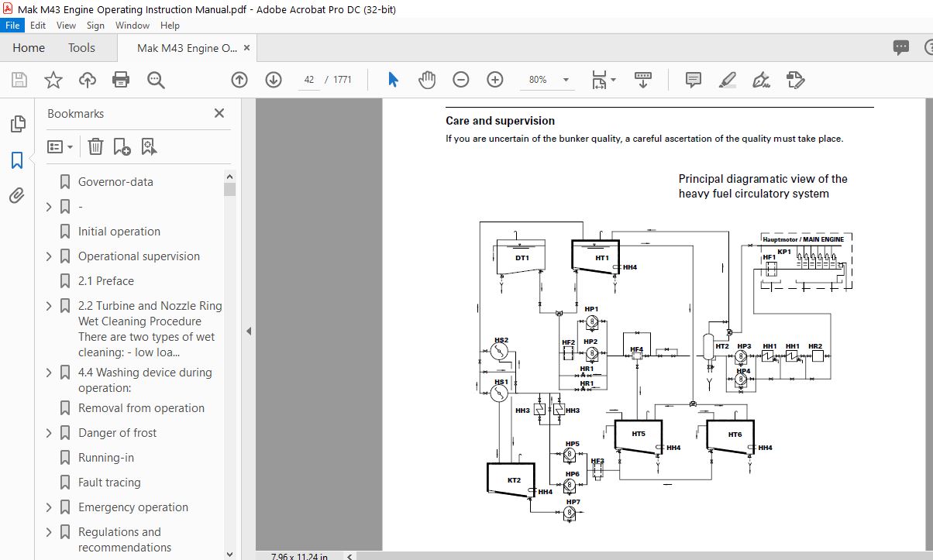This screenshot has width=933, height=560.
Task: Select the arrow selection tool
Action: pos(393,80)
